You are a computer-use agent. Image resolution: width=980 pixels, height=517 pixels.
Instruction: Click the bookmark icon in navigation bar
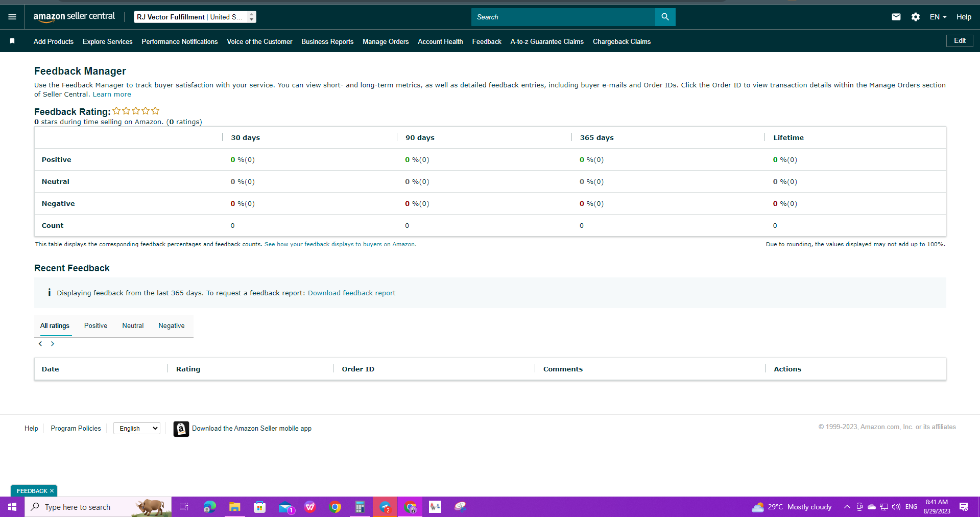point(12,41)
